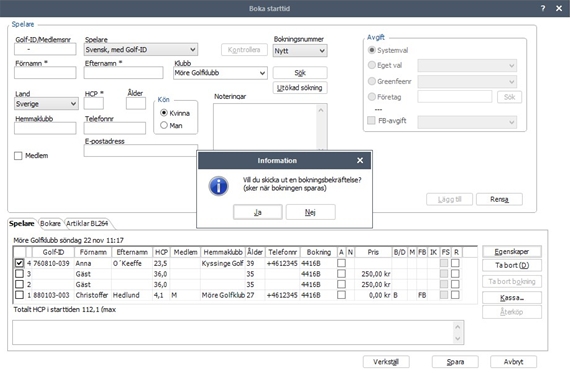The image size is (570, 378).
Task: Click the Golf-ID column header
Action: point(53,252)
